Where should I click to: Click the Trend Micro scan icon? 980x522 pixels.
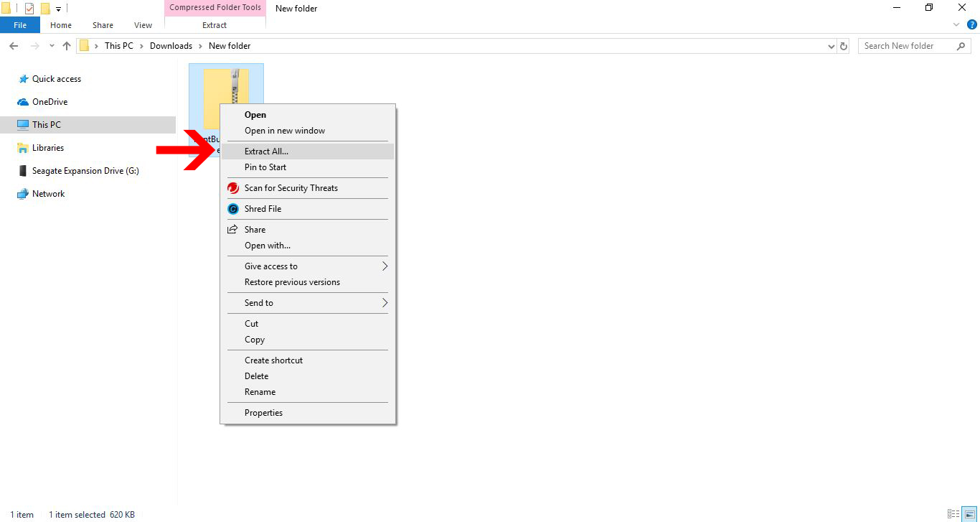(232, 188)
